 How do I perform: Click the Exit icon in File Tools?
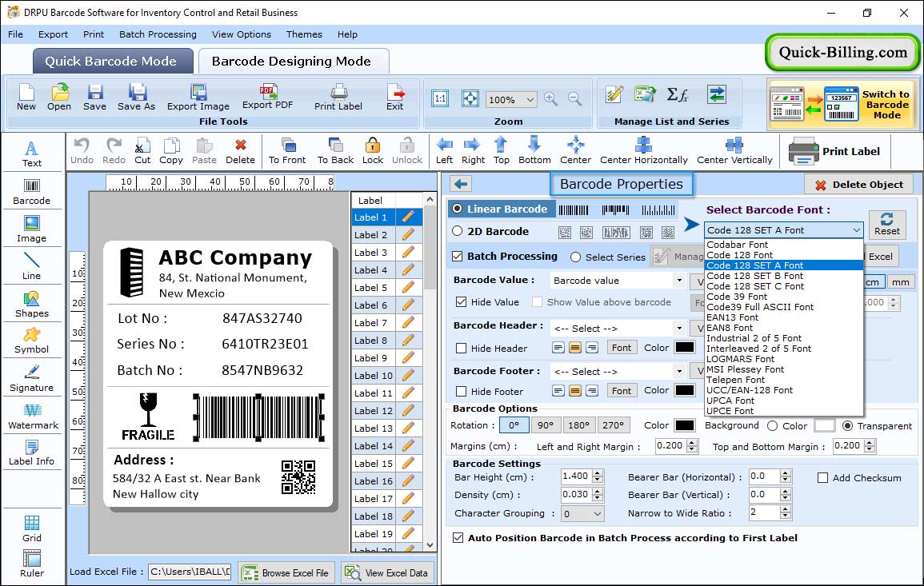coord(395,98)
